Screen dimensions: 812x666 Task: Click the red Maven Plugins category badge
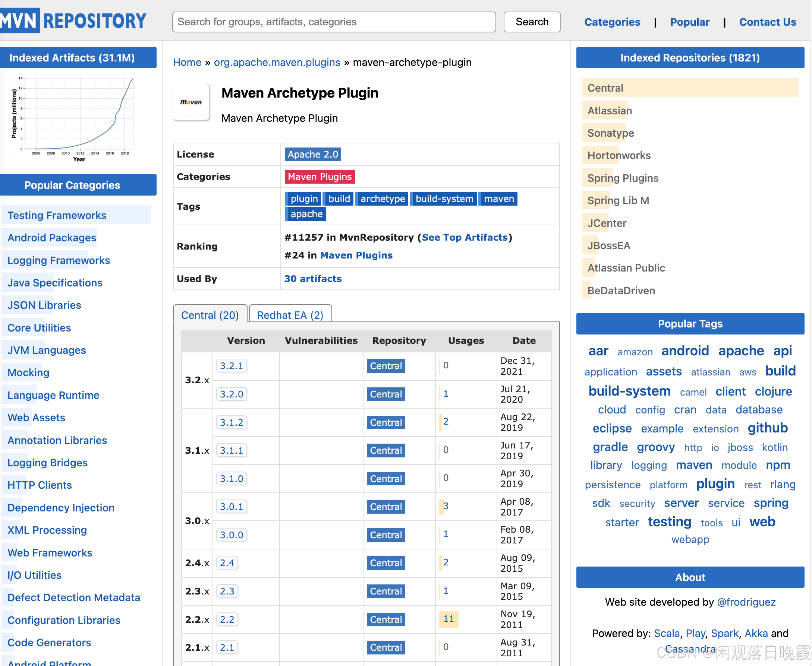(x=320, y=177)
